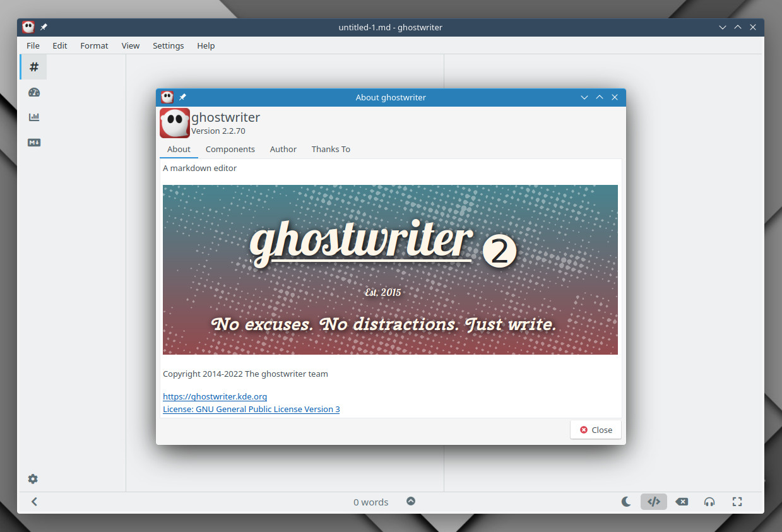Maximize the main ghostwriter window
Screen dimensions: 782x532
pos(738,27)
